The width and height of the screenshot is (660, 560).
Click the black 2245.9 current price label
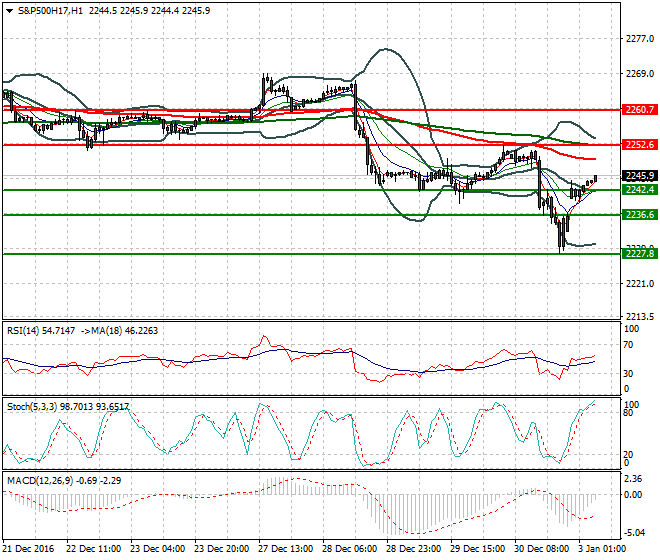[639, 176]
